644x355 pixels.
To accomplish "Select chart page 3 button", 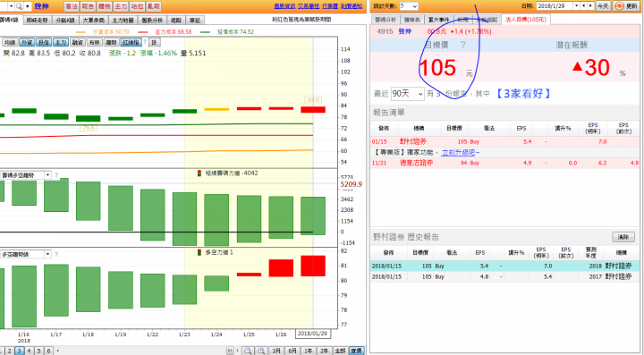I will point(19,351).
